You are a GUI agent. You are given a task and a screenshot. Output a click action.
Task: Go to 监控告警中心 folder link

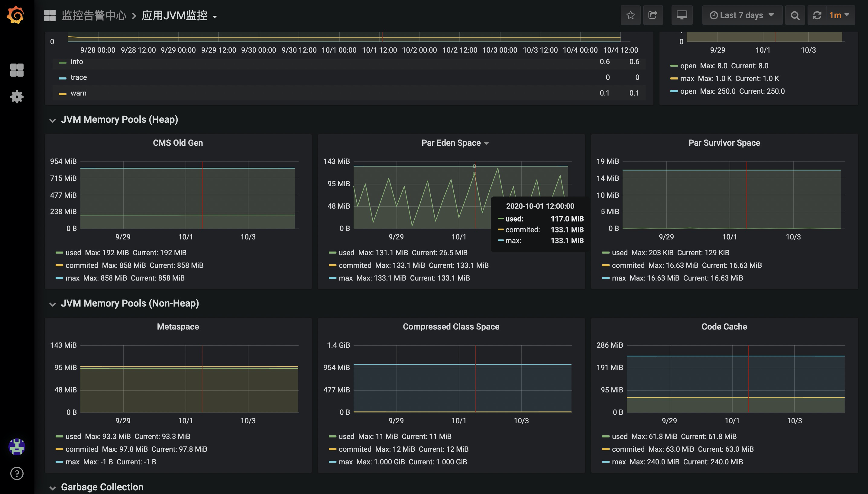(x=94, y=16)
